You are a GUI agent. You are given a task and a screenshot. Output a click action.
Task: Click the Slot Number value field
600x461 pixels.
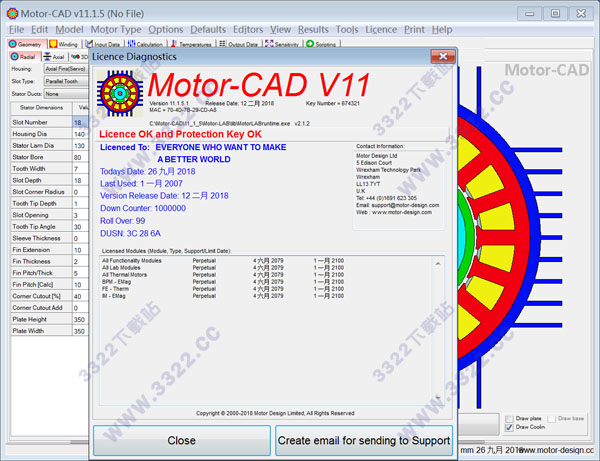[80, 122]
